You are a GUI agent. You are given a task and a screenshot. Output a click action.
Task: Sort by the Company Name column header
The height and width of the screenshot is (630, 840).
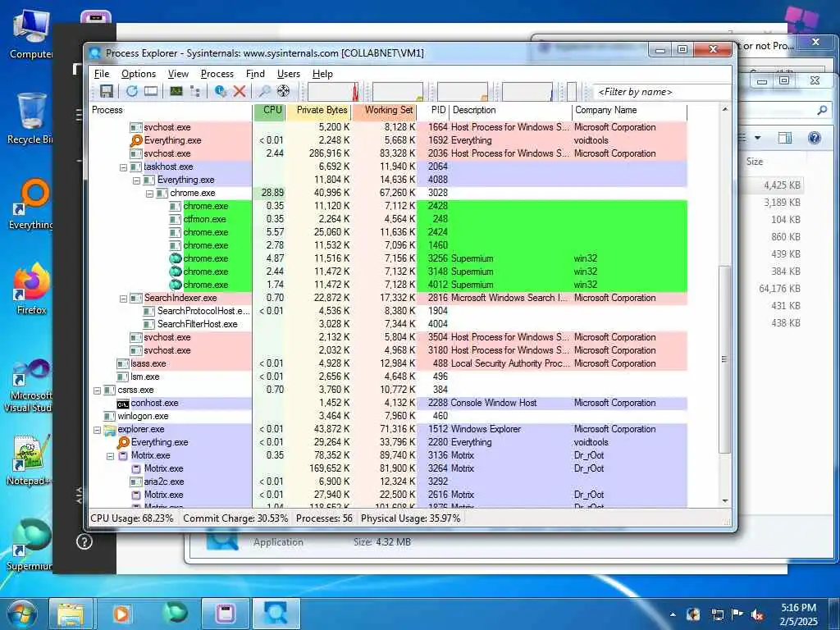[630, 111]
